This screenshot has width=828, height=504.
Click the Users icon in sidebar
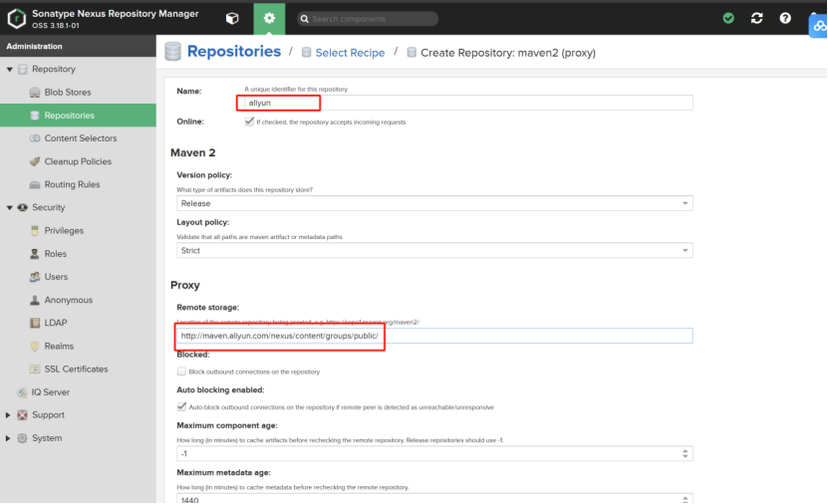[35, 277]
